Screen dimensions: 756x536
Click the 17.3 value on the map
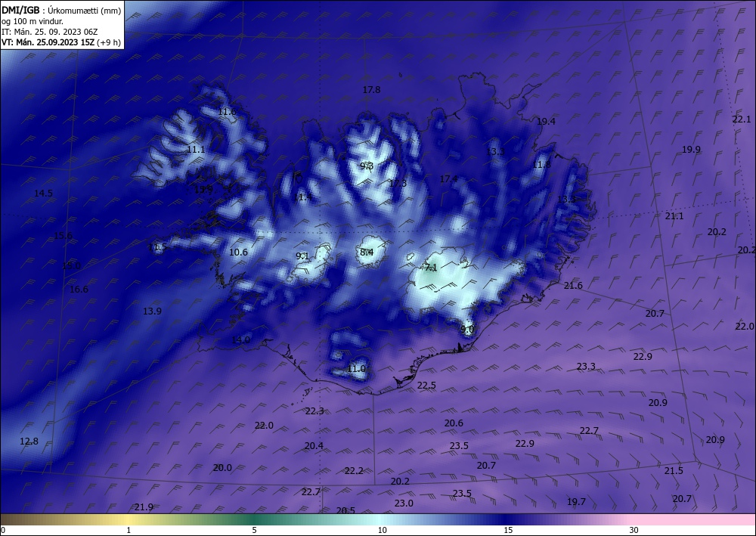coord(398,183)
